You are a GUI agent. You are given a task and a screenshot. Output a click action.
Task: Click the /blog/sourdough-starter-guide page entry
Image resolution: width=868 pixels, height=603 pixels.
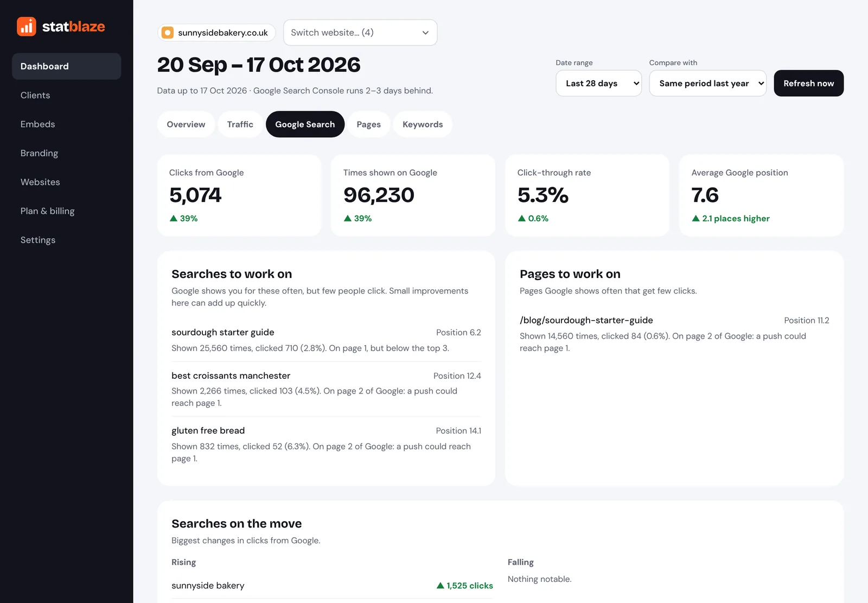pos(674,334)
